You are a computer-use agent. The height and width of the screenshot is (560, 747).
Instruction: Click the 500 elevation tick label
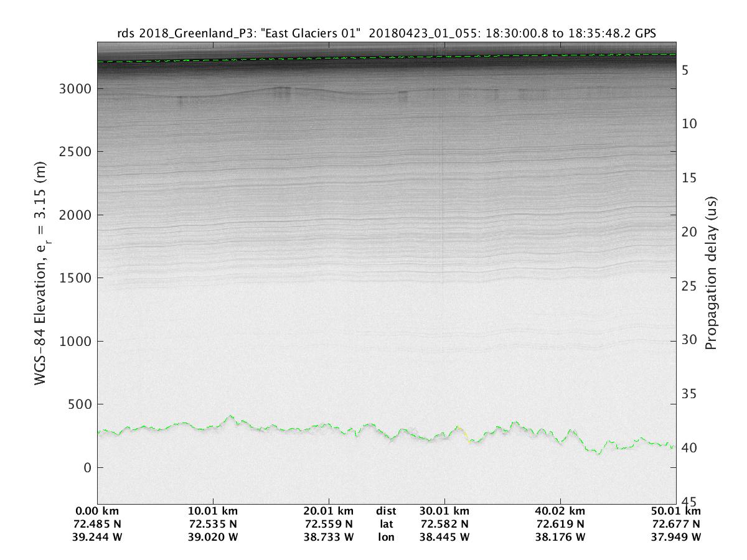point(79,404)
